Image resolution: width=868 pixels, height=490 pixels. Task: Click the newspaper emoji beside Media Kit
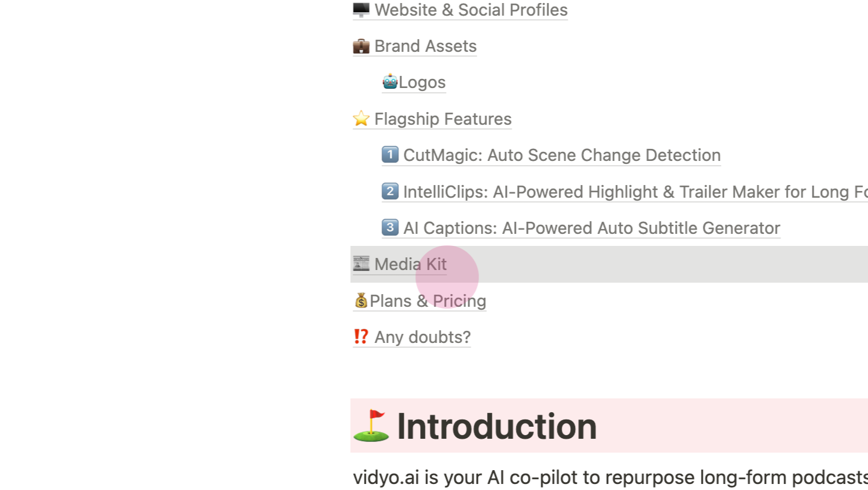coord(361,263)
